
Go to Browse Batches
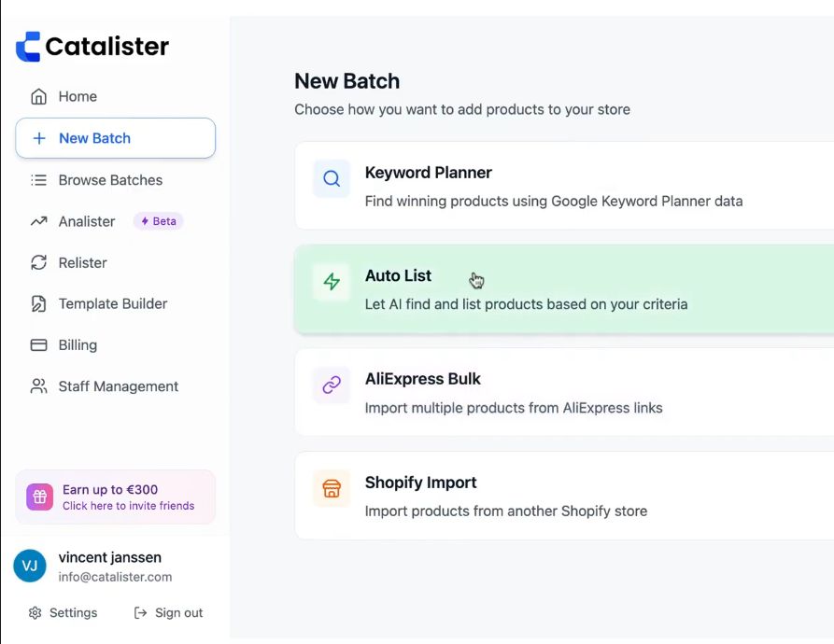tap(110, 180)
